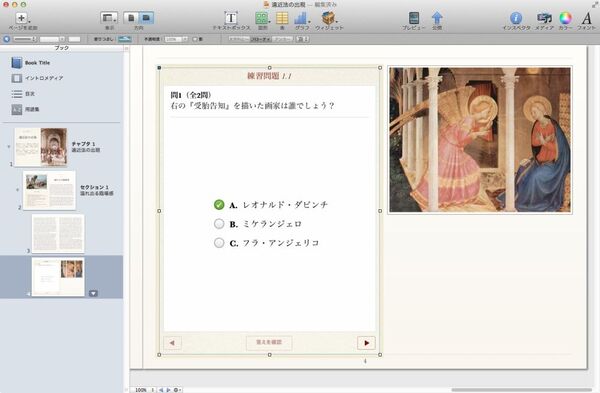Go to the next quiz question arrow

click(366, 343)
